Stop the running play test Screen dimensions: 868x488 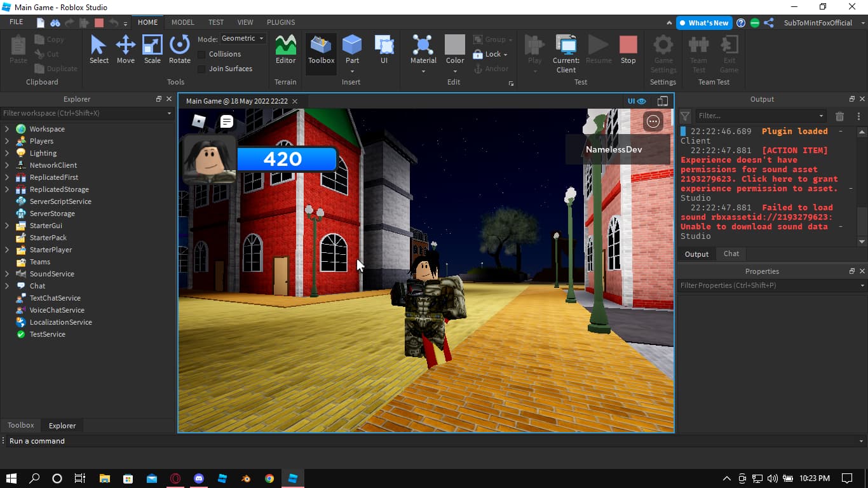pos(628,50)
